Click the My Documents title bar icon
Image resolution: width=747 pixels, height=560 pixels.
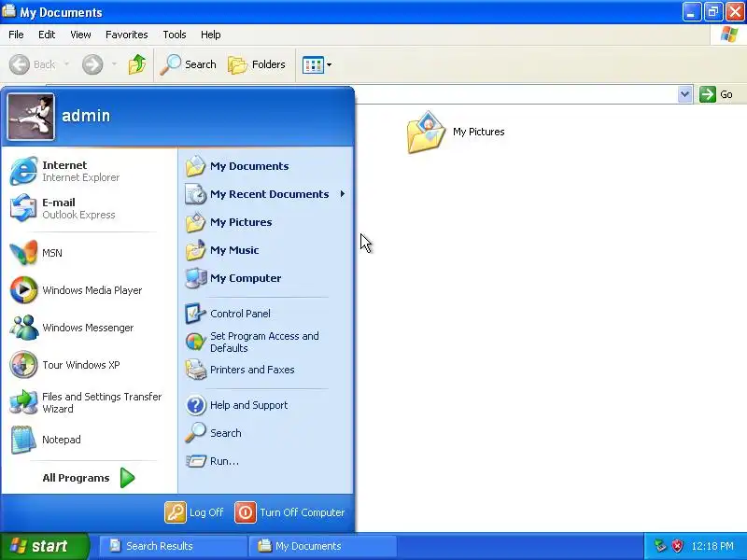9,11
